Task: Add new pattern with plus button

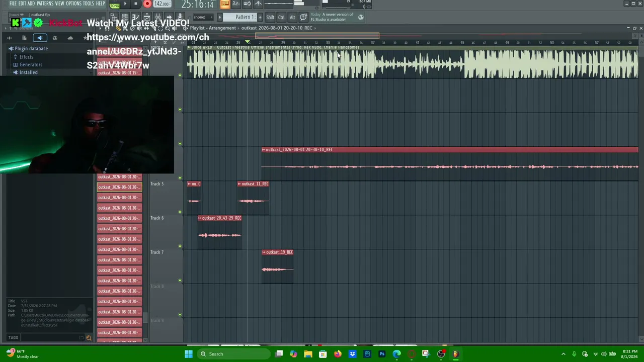Action: pos(260,17)
